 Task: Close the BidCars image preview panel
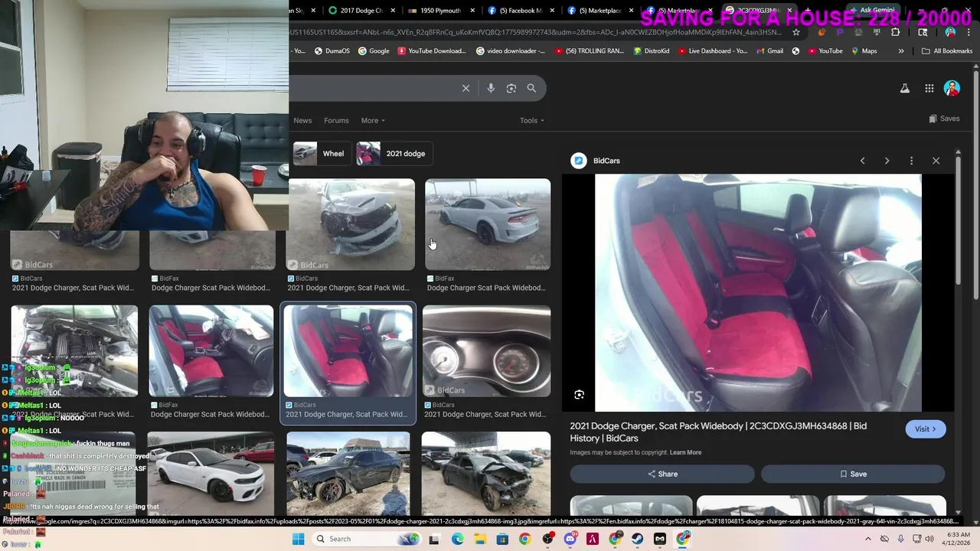point(936,161)
